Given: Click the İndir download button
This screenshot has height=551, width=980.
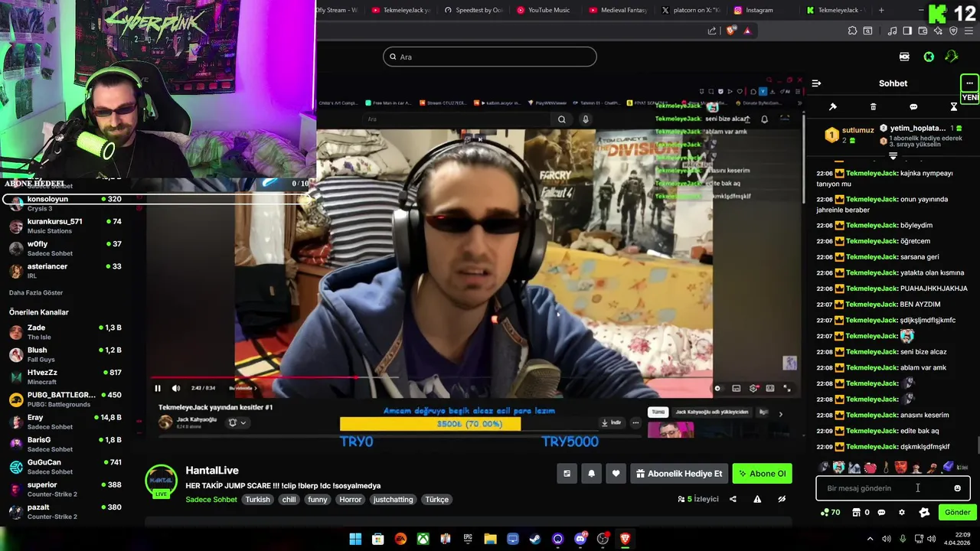Looking at the screenshot, I should click(611, 422).
